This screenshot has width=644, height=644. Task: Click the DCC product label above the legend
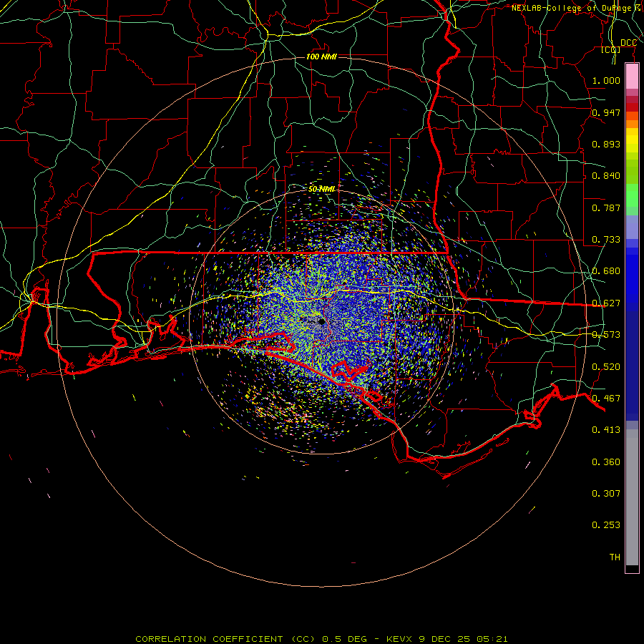tap(628, 43)
